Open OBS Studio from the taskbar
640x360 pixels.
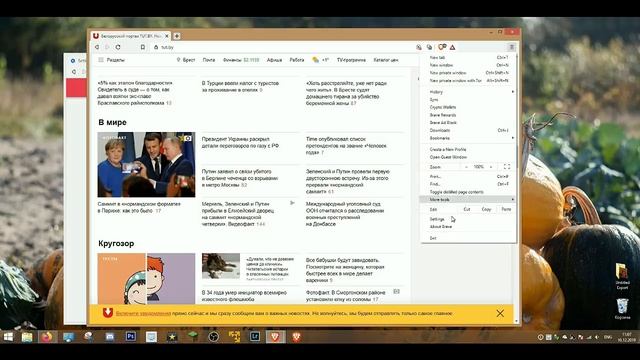[213, 337]
